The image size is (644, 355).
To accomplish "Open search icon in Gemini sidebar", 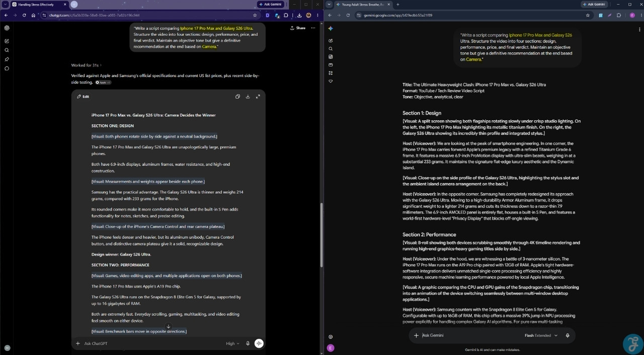I will point(331,49).
